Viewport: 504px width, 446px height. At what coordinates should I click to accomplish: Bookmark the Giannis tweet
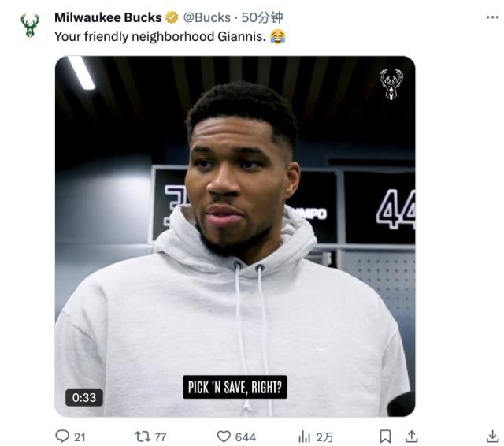(385, 436)
